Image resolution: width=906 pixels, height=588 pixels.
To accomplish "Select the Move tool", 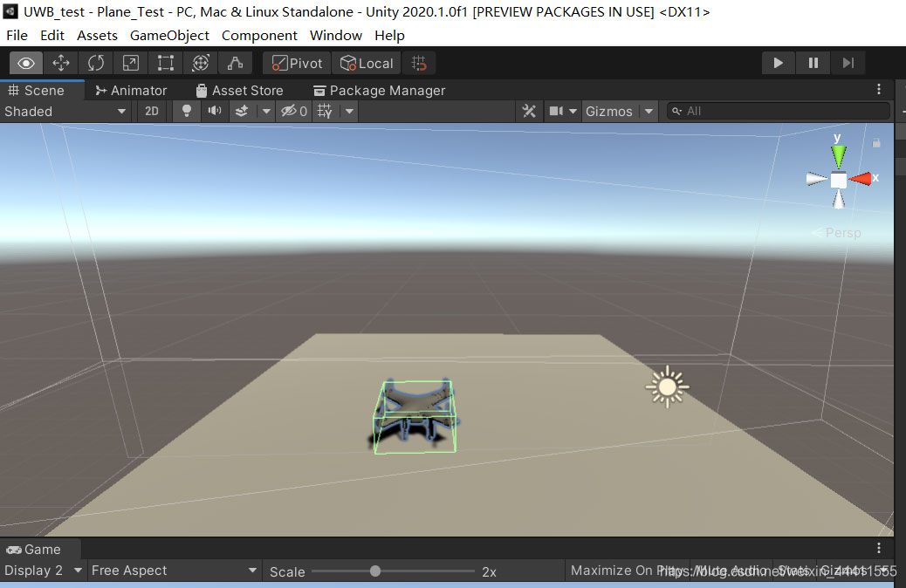I will (61, 63).
